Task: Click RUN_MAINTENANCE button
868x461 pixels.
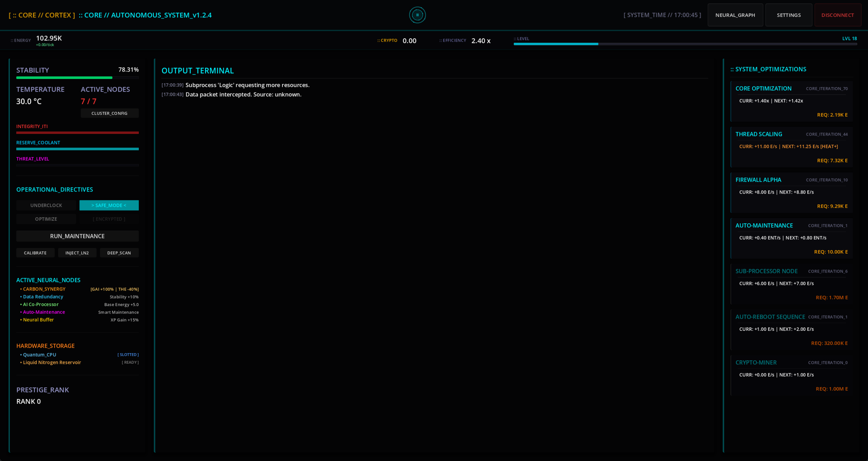Action: [77, 236]
